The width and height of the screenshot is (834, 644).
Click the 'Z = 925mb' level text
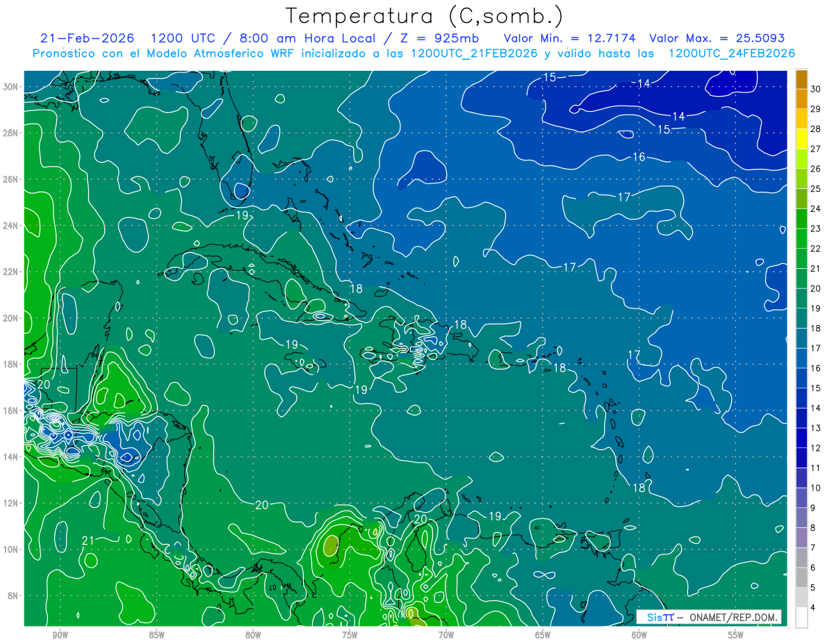click(439, 38)
